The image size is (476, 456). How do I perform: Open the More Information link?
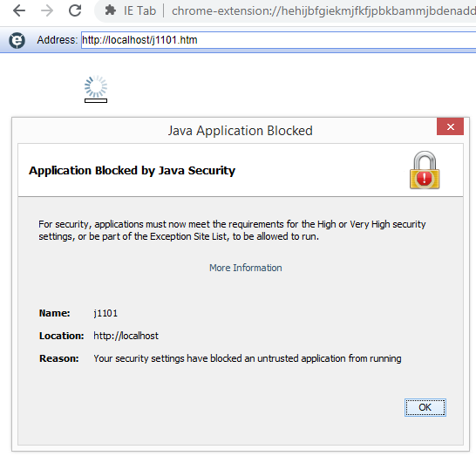(246, 268)
